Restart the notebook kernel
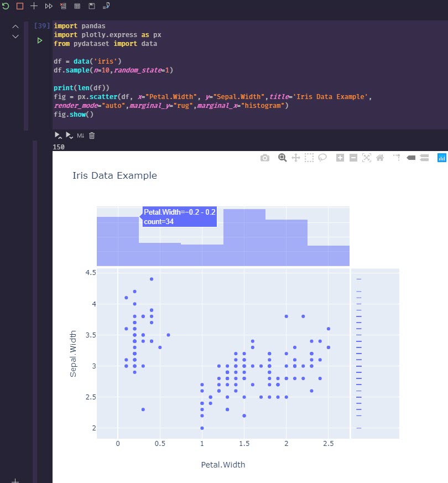Screen dimensions: 448x483 6,6
